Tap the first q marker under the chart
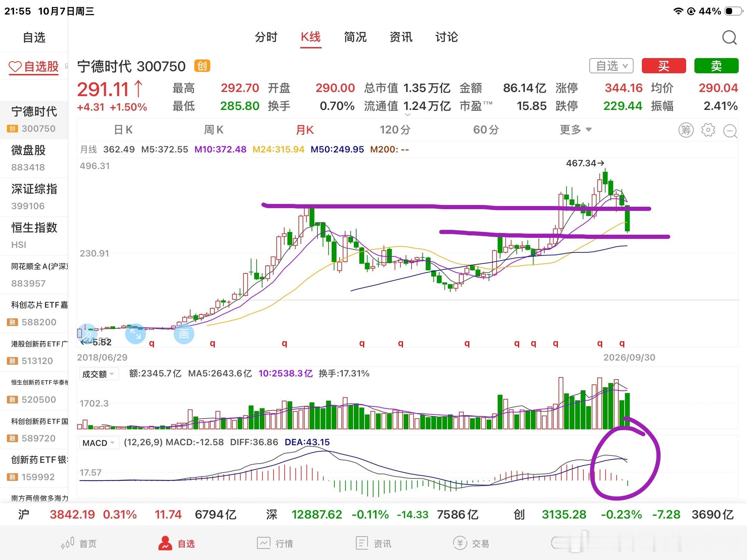 click(151, 343)
